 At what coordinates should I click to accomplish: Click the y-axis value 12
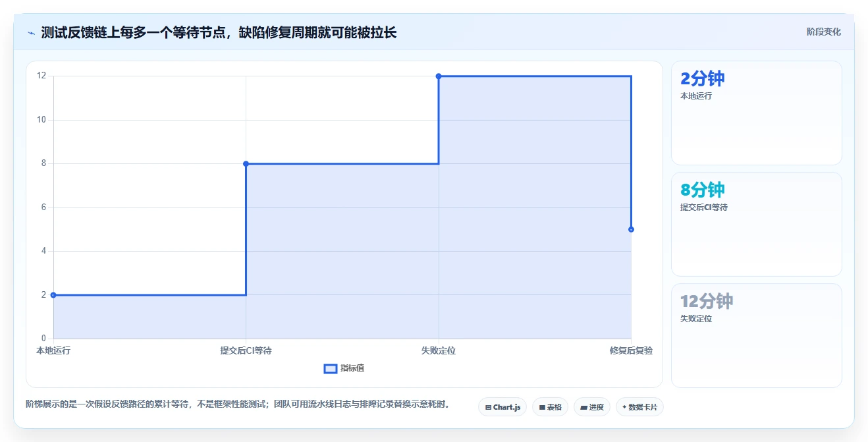(41, 76)
